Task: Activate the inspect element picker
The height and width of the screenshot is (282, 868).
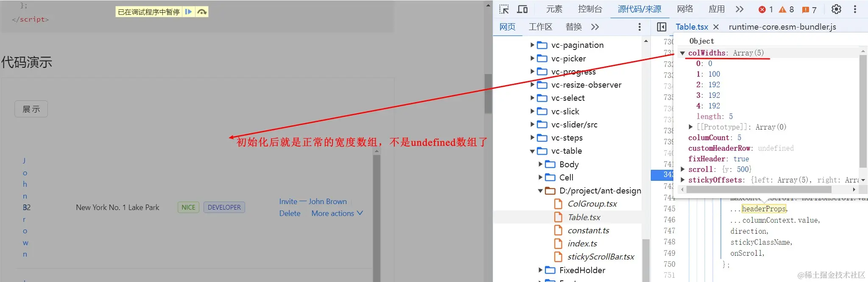Action: click(x=504, y=9)
